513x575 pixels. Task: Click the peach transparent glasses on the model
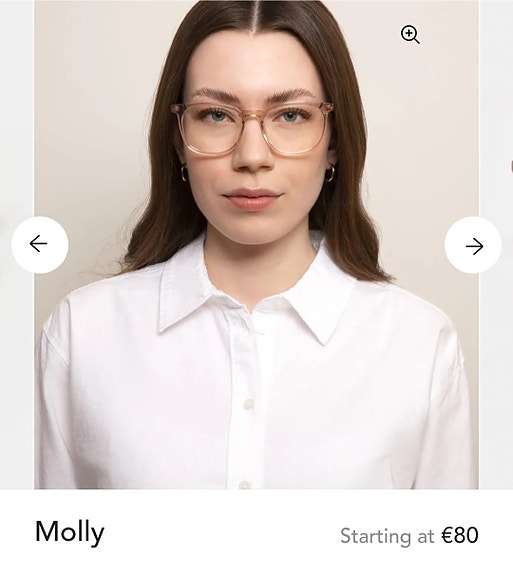point(252,129)
